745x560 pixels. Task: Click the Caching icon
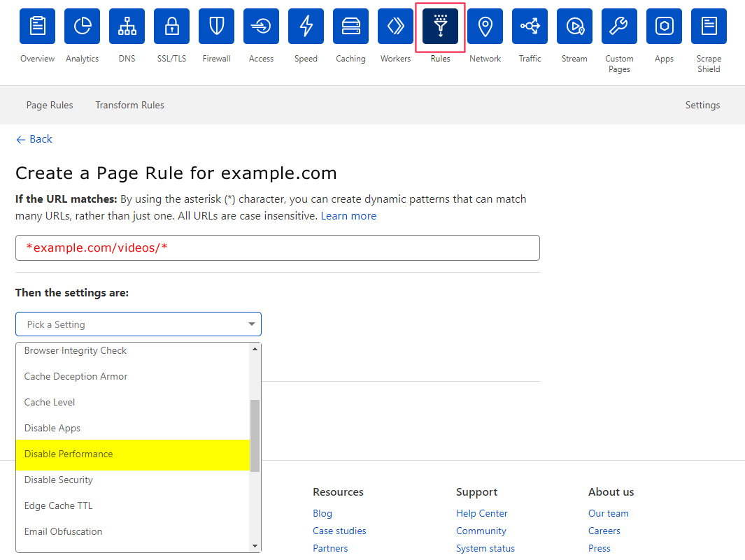[x=350, y=27]
